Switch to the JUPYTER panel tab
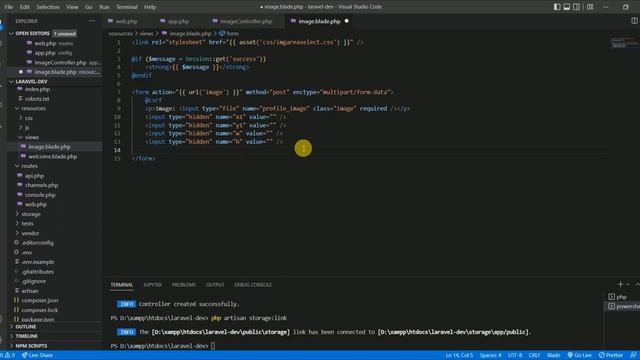The height and width of the screenshot is (360, 640). [x=152, y=284]
